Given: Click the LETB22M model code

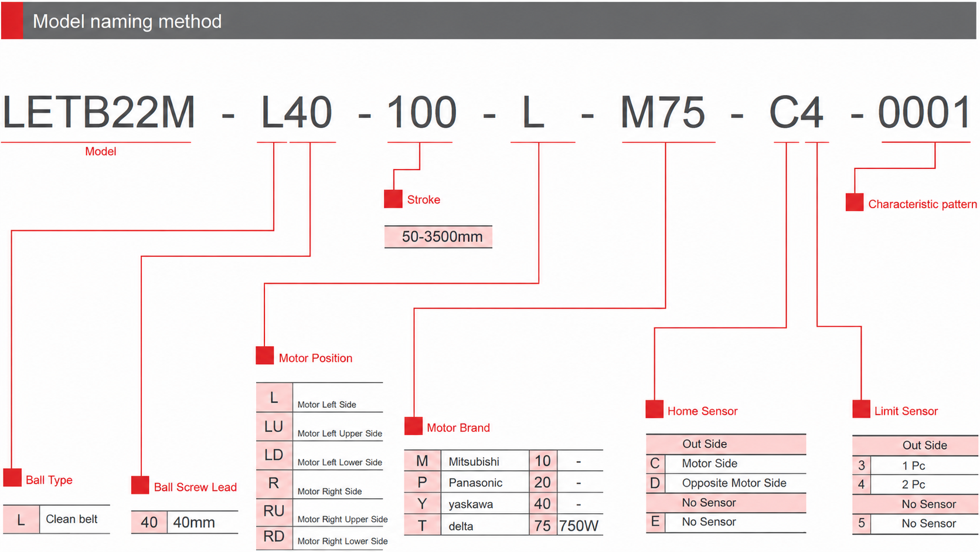Looking at the screenshot, I should (x=98, y=112).
